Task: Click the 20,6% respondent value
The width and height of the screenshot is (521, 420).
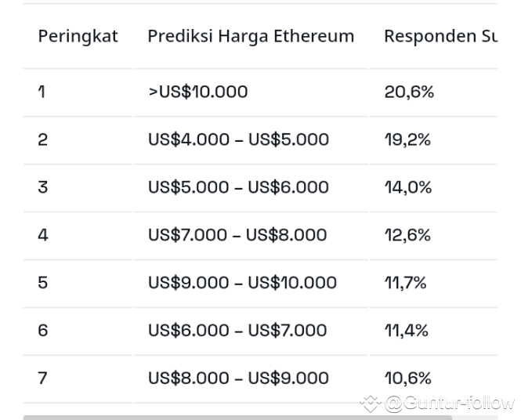Action: point(409,92)
